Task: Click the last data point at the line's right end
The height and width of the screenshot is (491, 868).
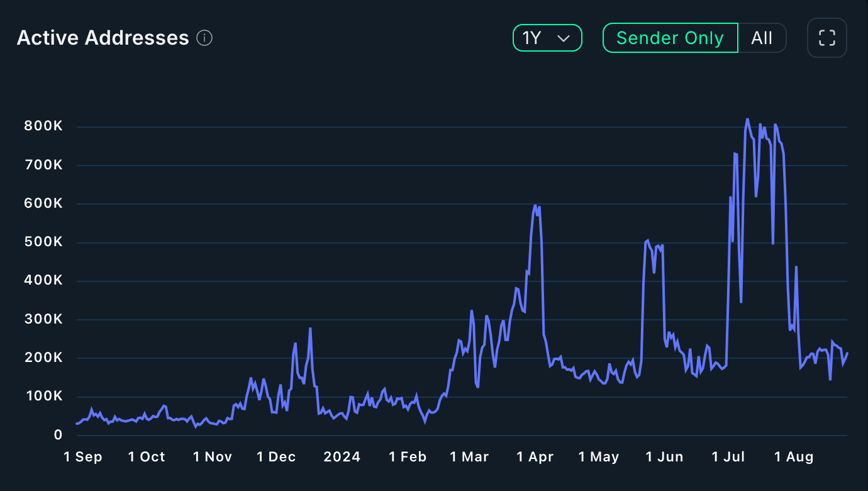Action: coord(847,353)
